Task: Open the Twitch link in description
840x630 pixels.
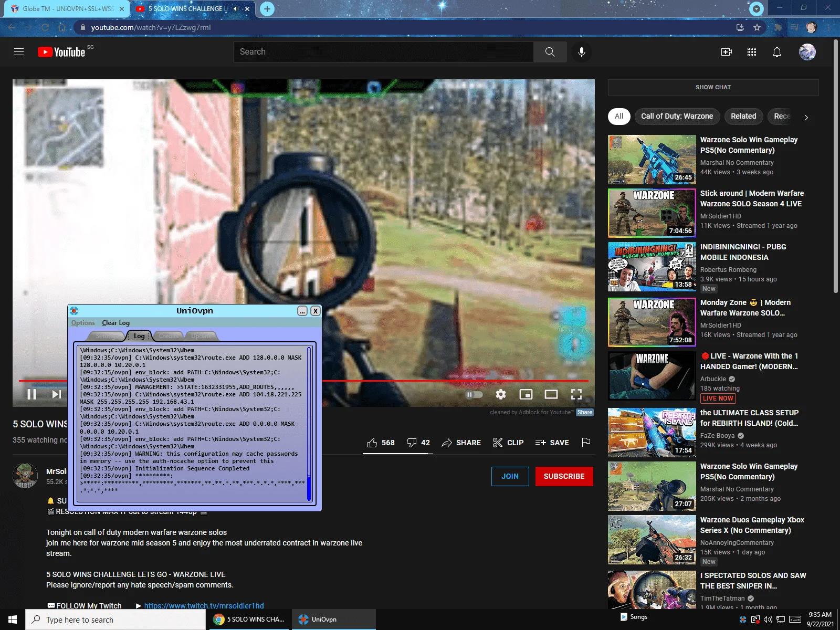Action: coord(204,605)
